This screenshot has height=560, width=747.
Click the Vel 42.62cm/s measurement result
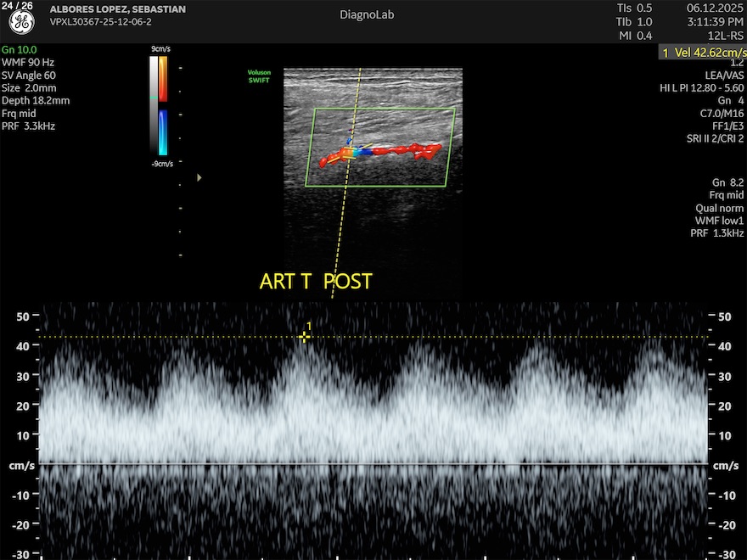click(703, 53)
